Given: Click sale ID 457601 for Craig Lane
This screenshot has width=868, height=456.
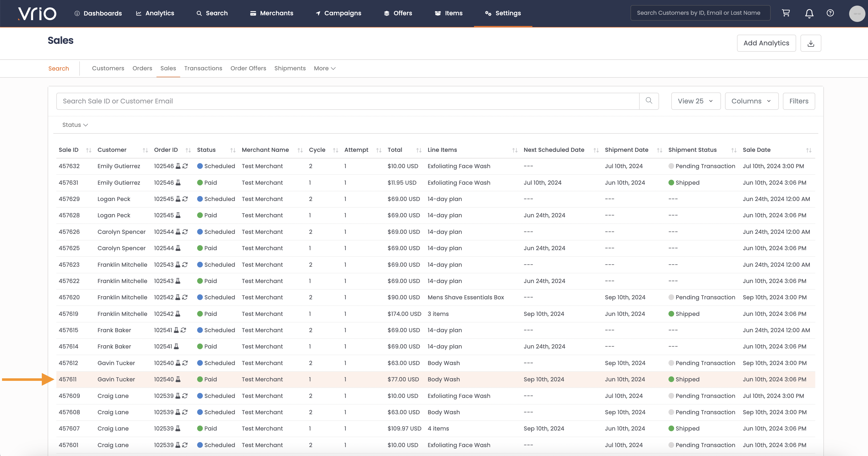Looking at the screenshot, I should 68,445.
